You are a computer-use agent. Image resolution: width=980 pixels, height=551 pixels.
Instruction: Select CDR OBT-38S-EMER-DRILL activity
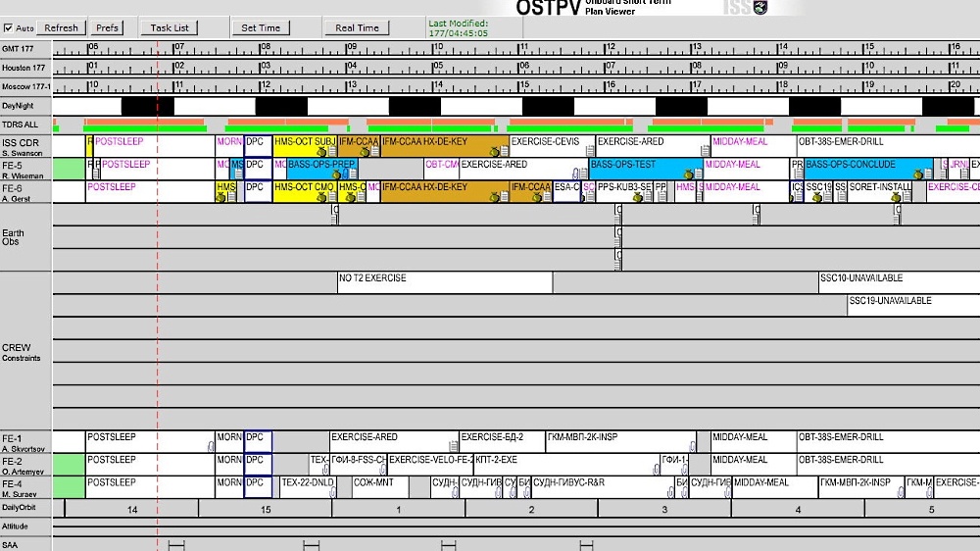888,146
